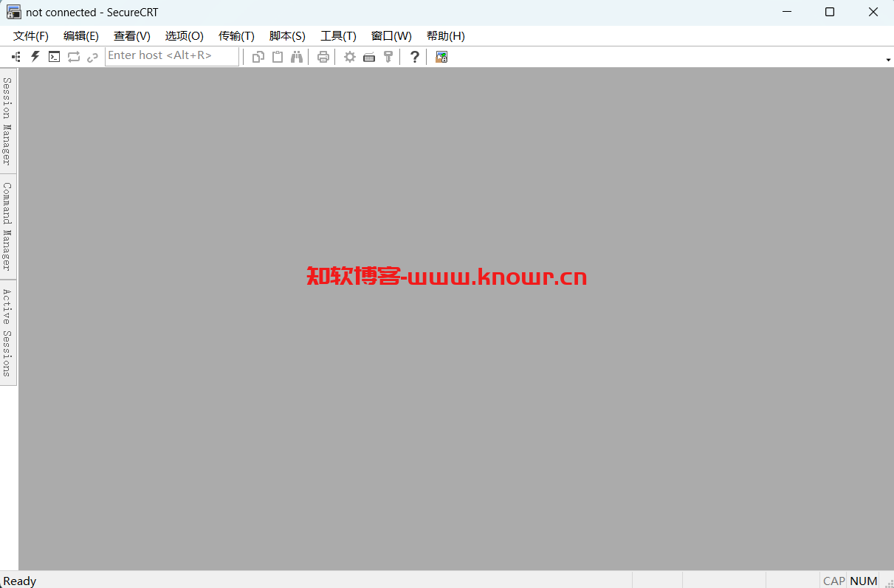Close the SecureCRT window
The image size is (894, 588).
click(873, 12)
